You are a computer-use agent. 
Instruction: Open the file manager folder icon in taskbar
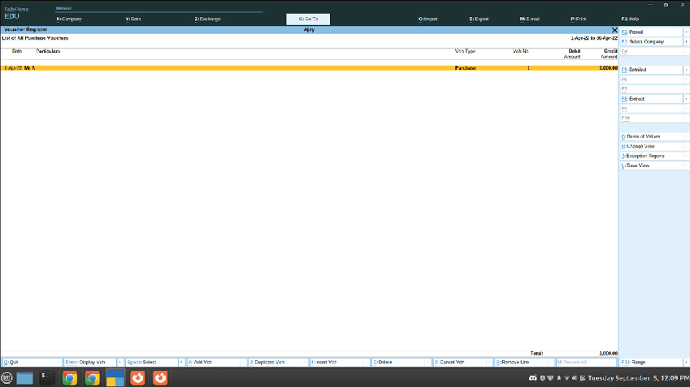25,378
